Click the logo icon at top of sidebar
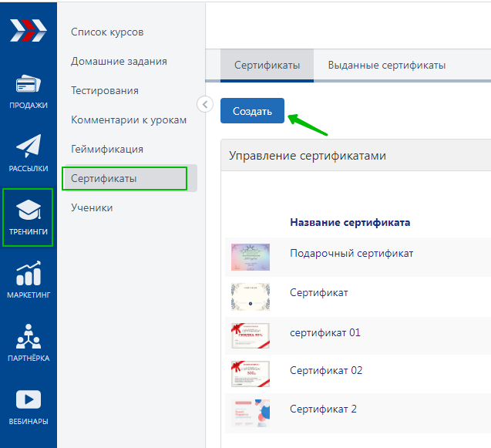This screenshot has width=491, height=448. pos(28,29)
